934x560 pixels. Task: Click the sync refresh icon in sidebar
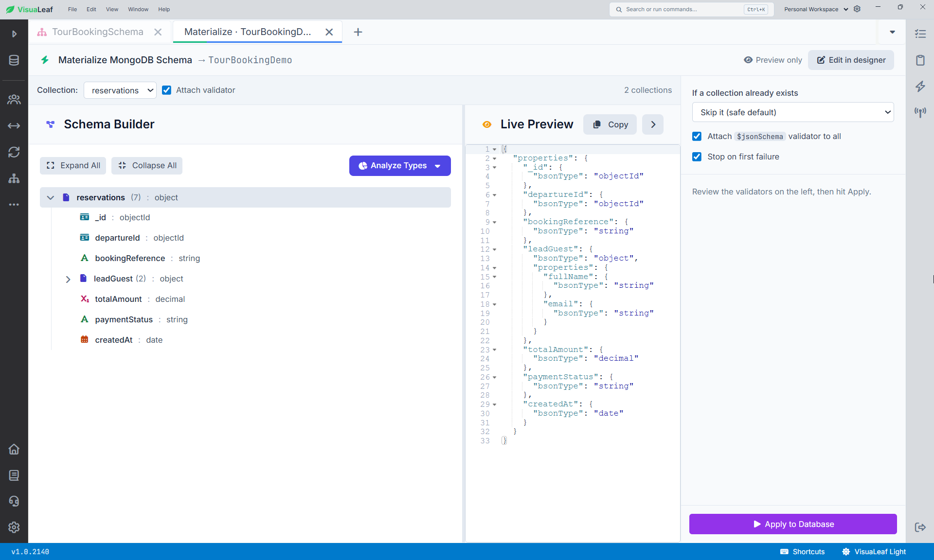[x=14, y=152]
